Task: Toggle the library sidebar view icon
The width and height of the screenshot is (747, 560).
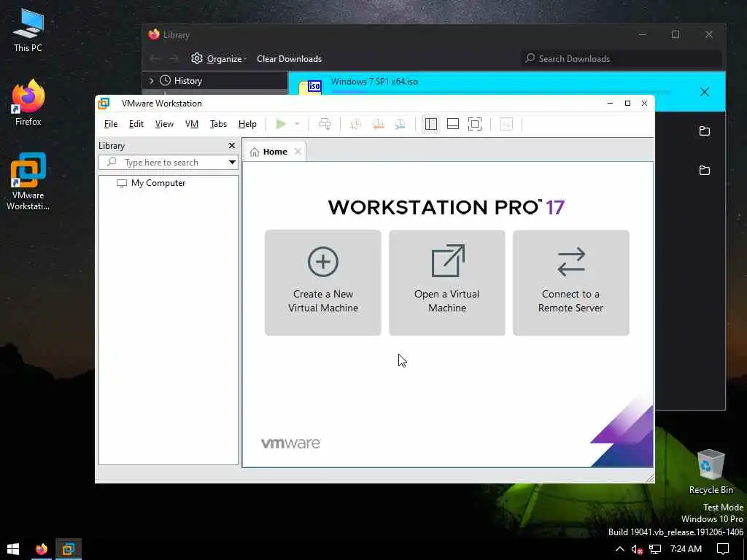Action: tap(431, 124)
